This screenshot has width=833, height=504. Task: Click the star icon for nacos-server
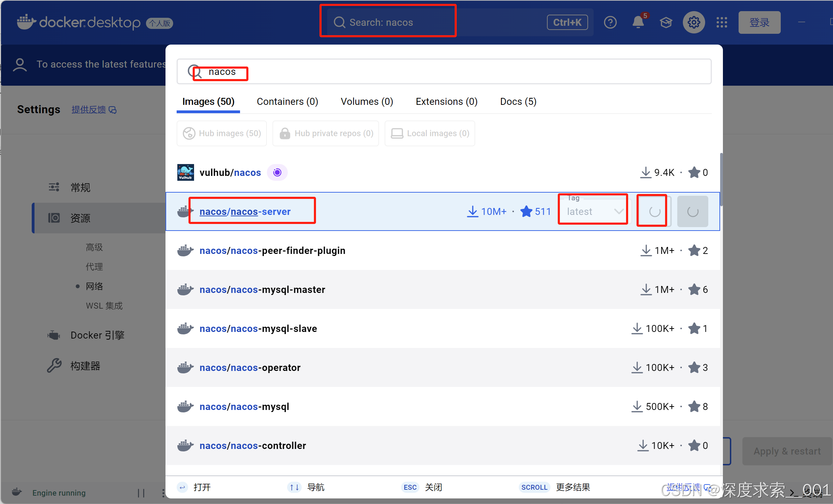coord(526,211)
